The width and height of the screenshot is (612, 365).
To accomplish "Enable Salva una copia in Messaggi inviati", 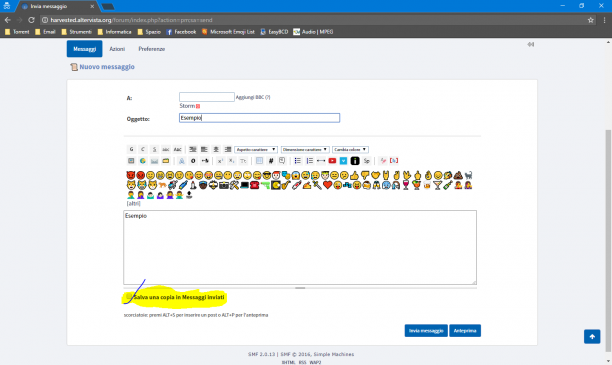I will (129, 297).
